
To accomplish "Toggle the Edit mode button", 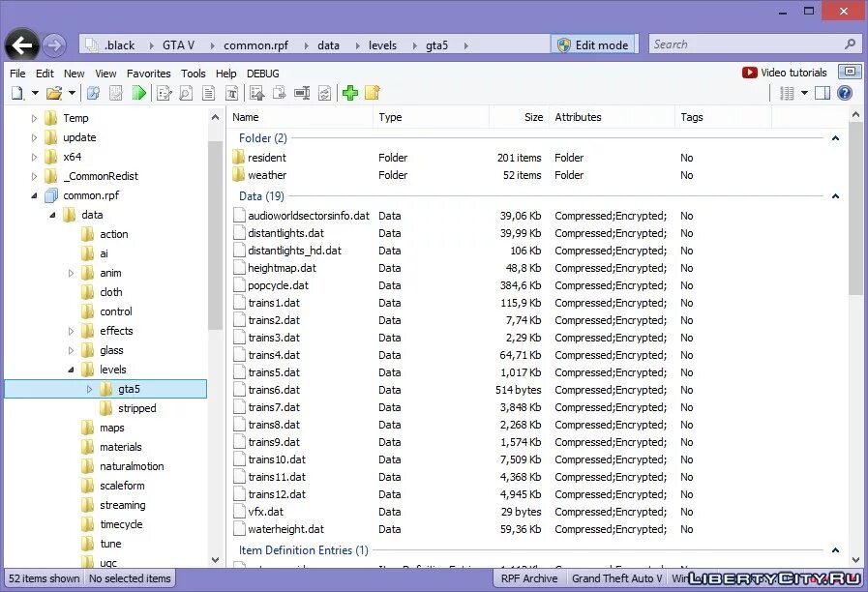I will click(593, 44).
